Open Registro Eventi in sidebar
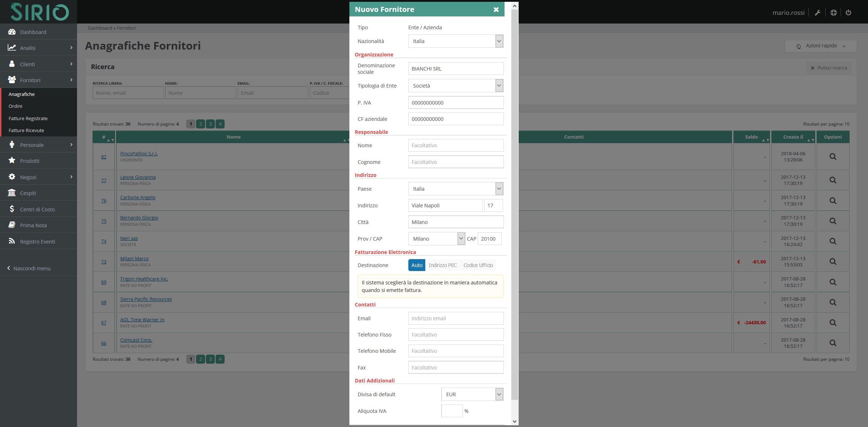 [37, 241]
